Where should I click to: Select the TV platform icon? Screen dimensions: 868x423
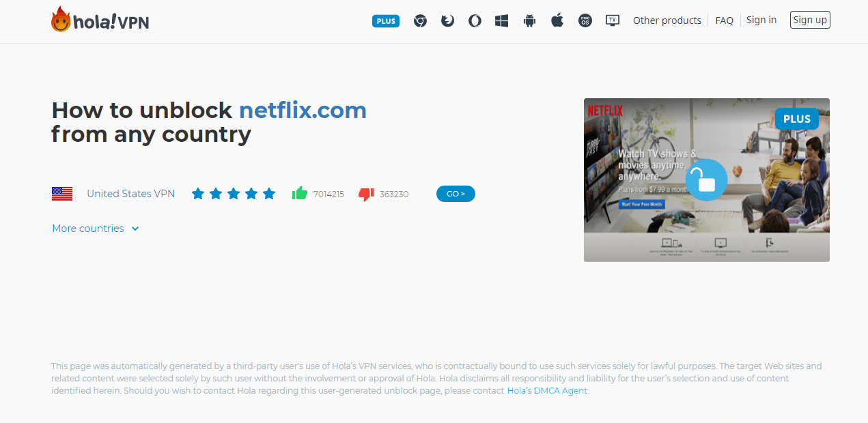[x=613, y=20]
